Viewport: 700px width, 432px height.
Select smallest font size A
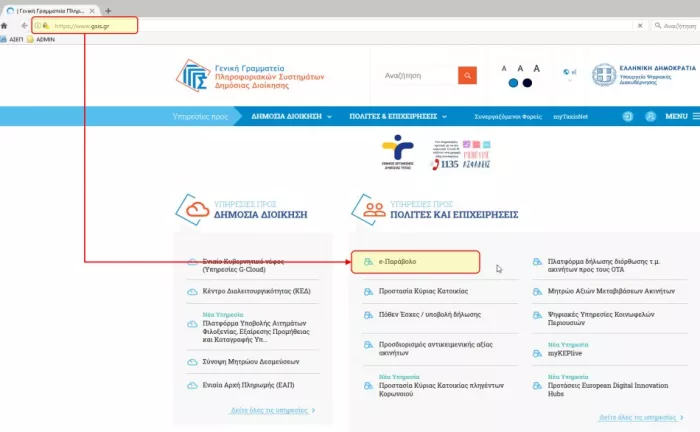click(x=504, y=68)
